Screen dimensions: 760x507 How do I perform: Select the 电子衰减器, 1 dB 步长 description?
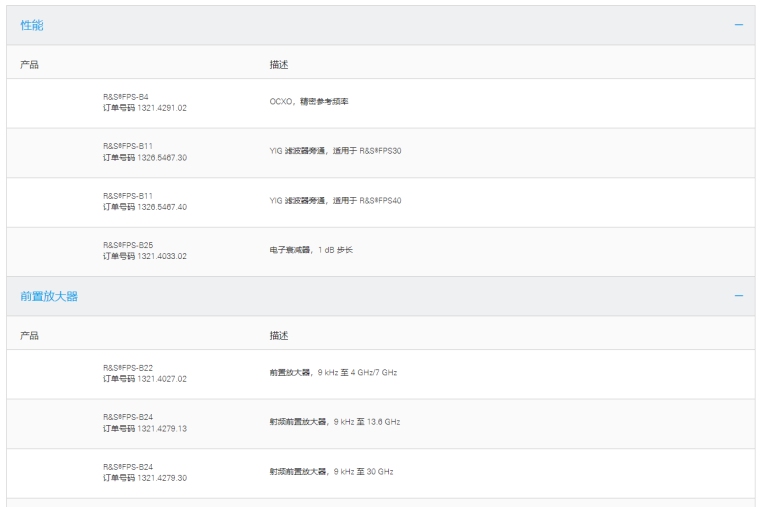[x=311, y=250]
